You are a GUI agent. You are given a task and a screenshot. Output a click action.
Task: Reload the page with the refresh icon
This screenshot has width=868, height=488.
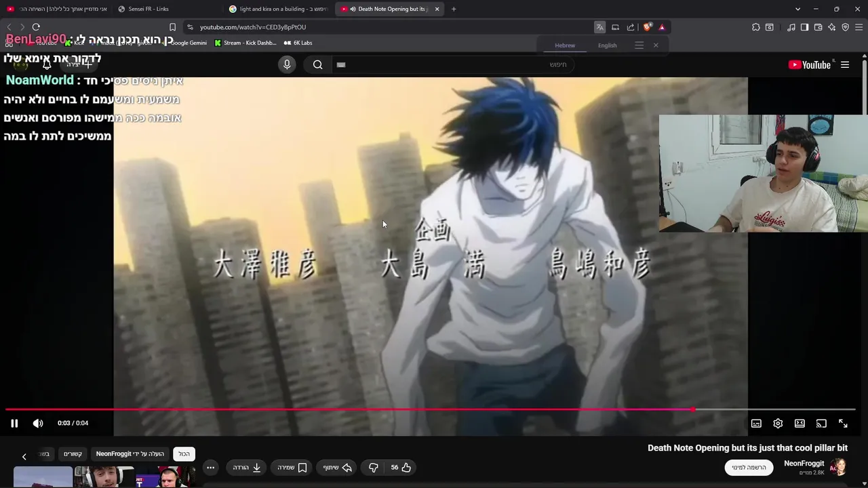coord(36,27)
